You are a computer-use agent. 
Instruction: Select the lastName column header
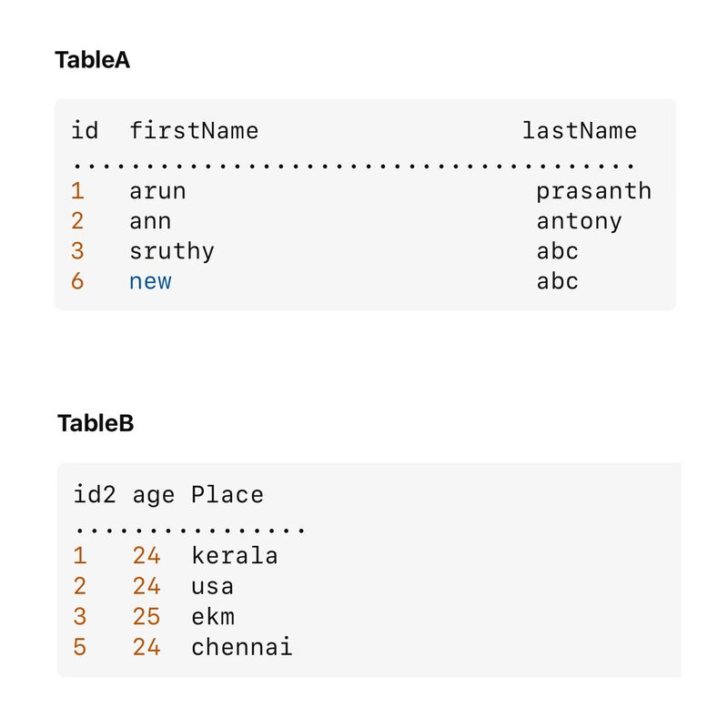click(x=580, y=130)
